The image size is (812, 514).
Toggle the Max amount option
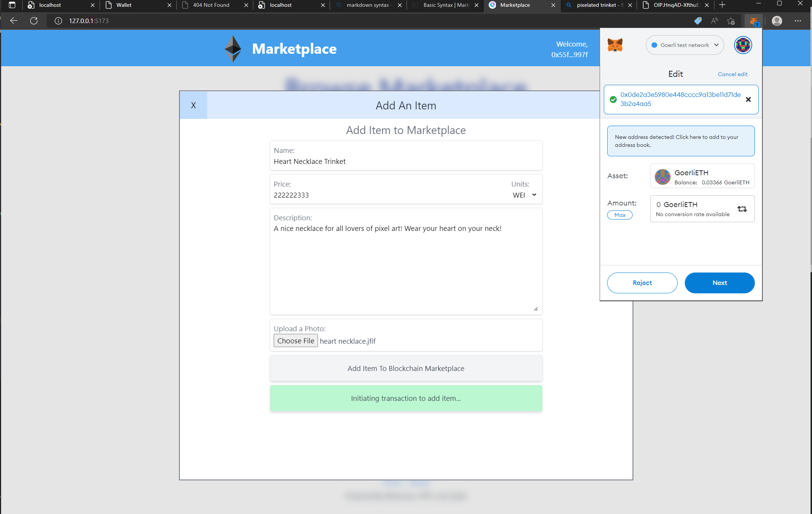(x=620, y=215)
